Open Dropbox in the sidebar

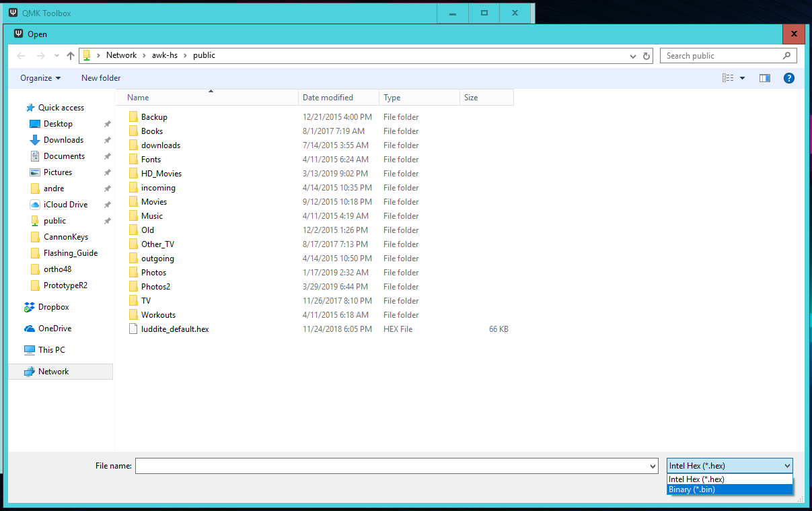(53, 307)
